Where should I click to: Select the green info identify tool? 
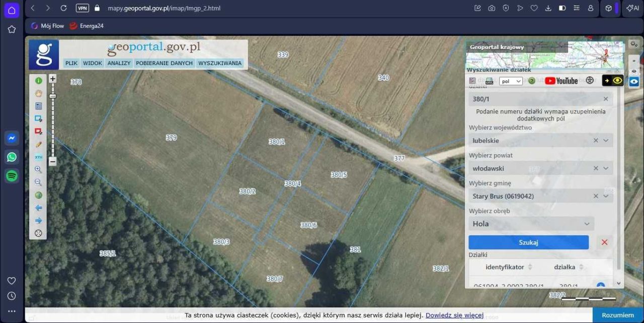pos(38,81)
